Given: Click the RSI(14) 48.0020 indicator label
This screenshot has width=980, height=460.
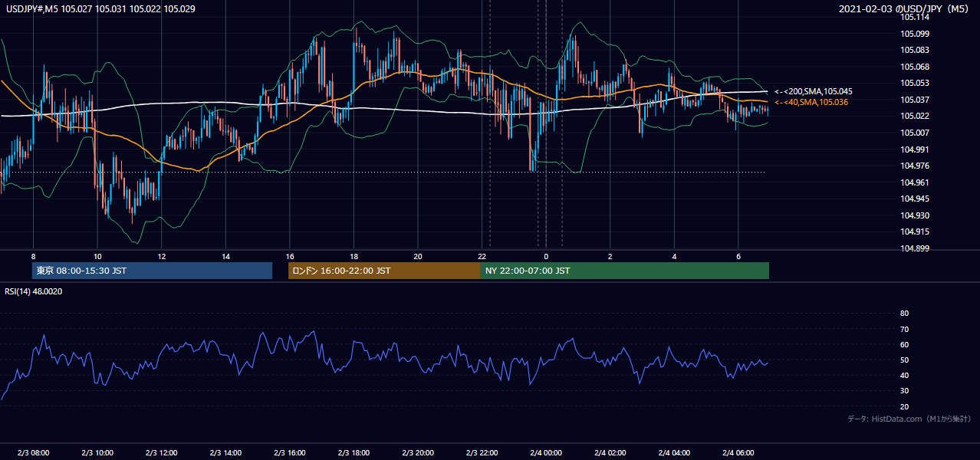Looking at the screenshot, I should pos(33,291).
